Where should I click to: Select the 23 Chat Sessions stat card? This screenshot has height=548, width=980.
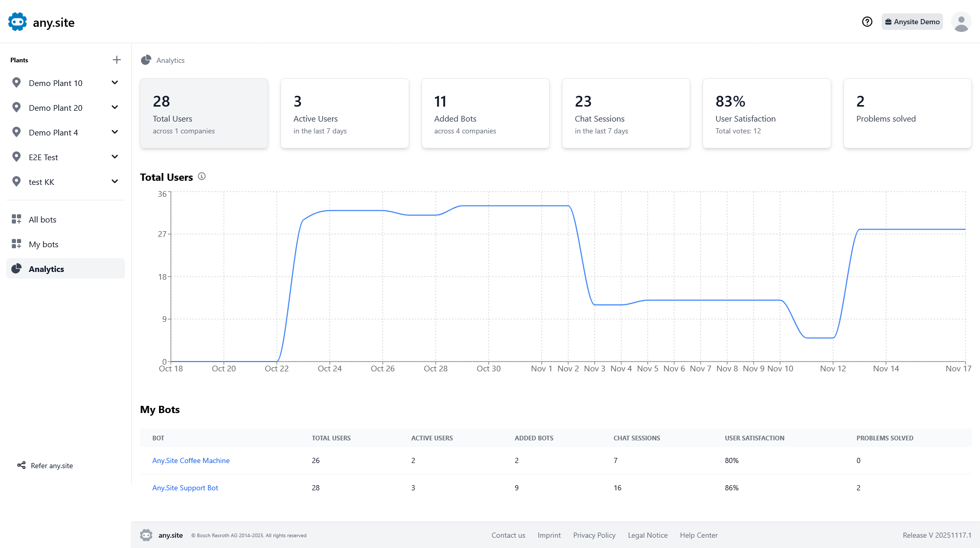625,113
